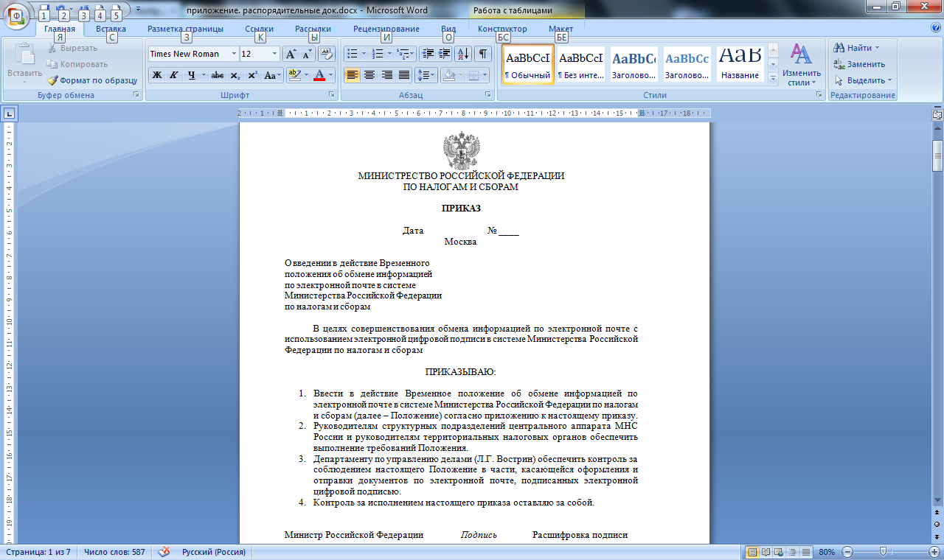Expand the highlight color arrow
Image resolution: width=944 pixels, height=560 pixels.
[x=306, y=75]
